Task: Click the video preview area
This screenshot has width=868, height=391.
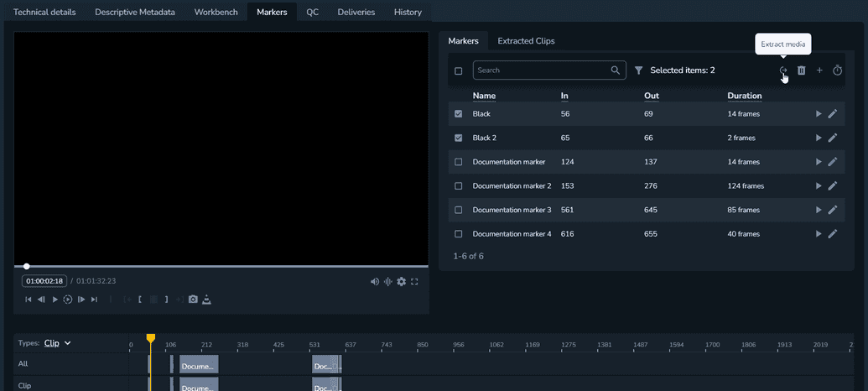Action: pos(221,149)
